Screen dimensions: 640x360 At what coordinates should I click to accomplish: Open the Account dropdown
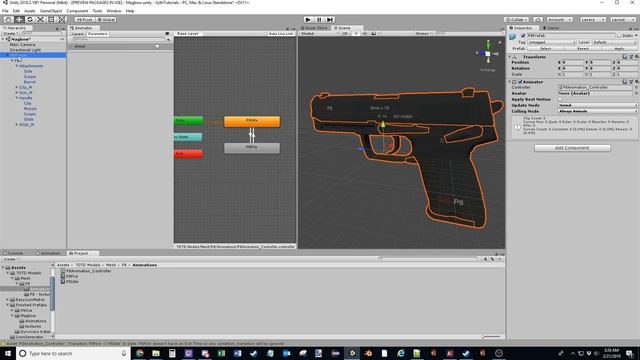click(x=559, y=20)
